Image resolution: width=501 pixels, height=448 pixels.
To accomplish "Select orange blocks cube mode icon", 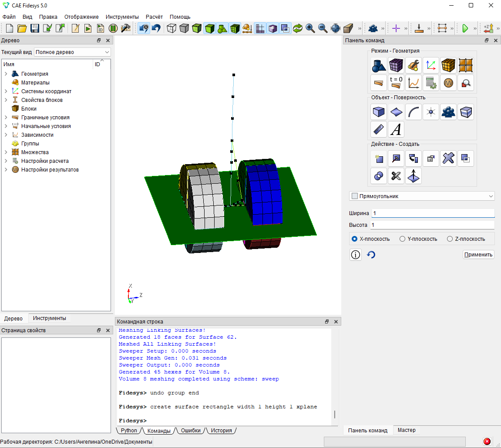I will tap(448, 65).
